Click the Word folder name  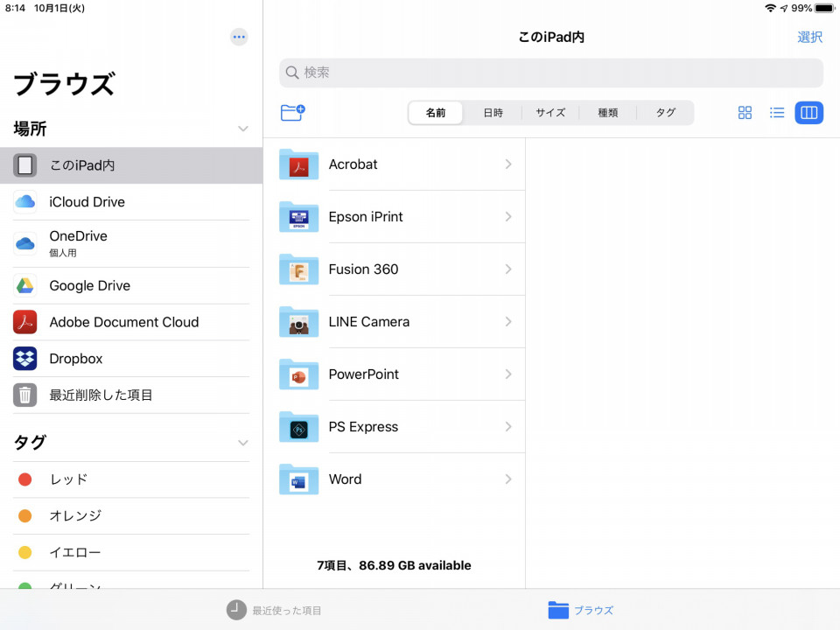345,479
